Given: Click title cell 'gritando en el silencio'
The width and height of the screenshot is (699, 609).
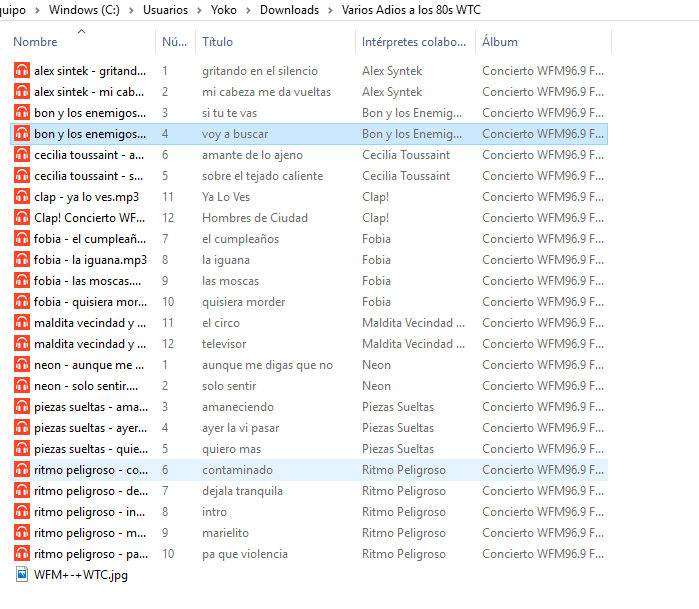Looking at the screenshot, I should point(260,71).
